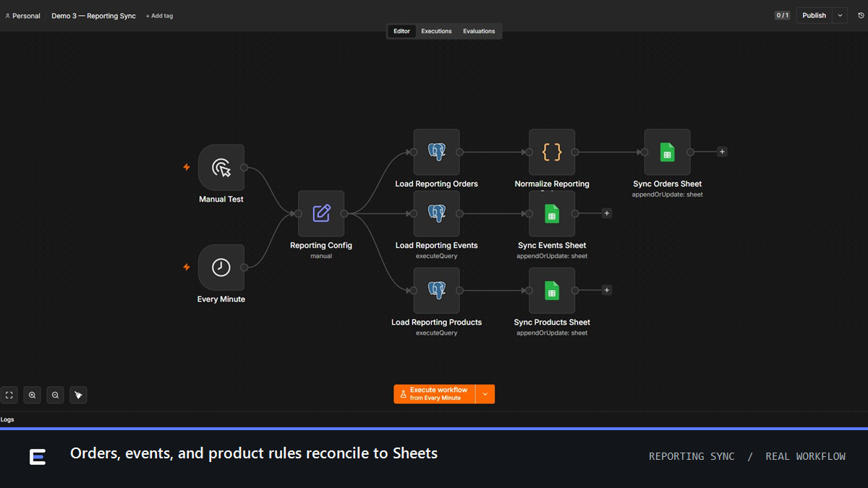The image size is (868, 488).
Task: Open the Load Reporting Events Postgres node
Action: pos(436,213)
